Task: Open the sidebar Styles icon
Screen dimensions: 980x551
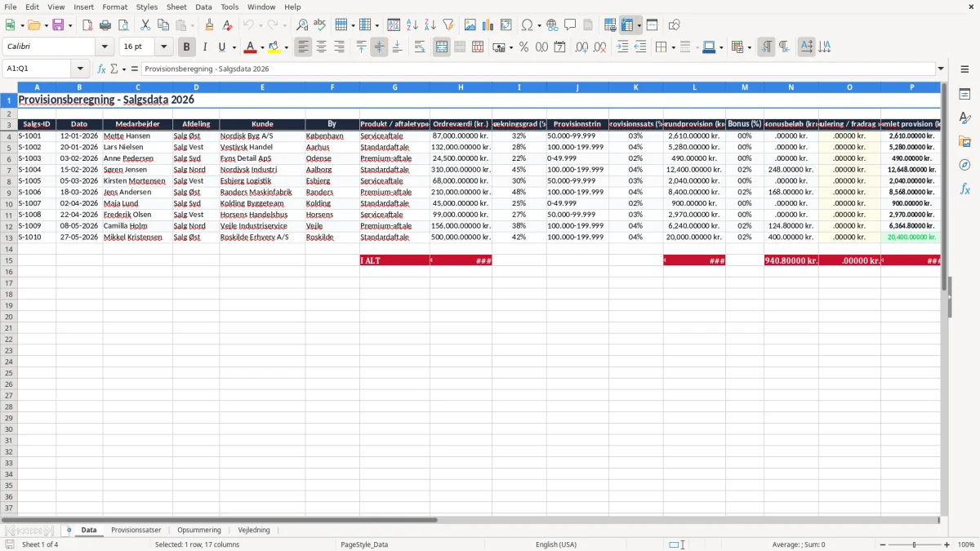Action: [x=964, y=118]
